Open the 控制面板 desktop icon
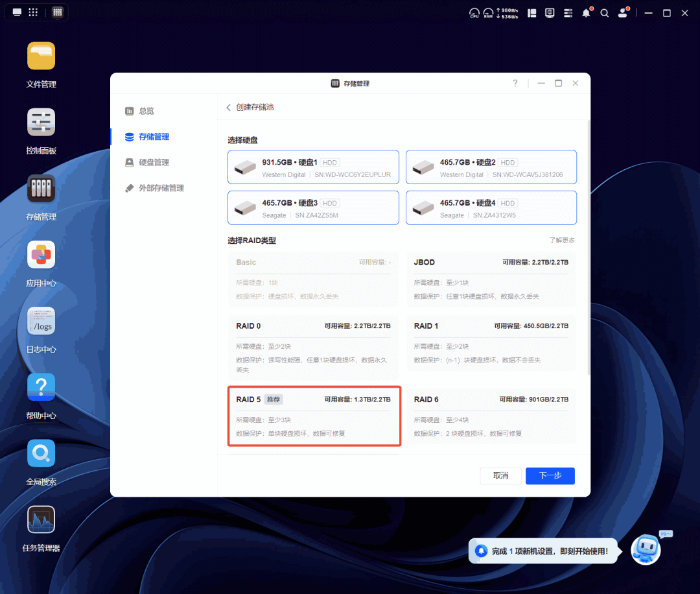 41,122
